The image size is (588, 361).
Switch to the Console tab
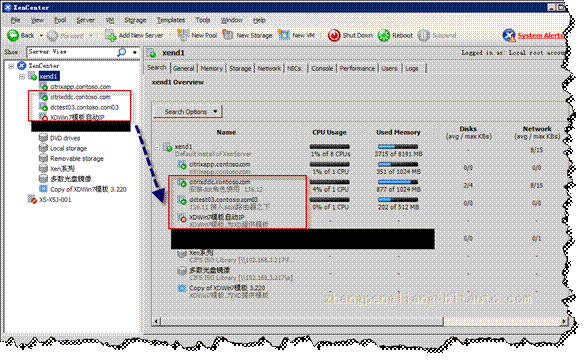(x=322, y=69)
